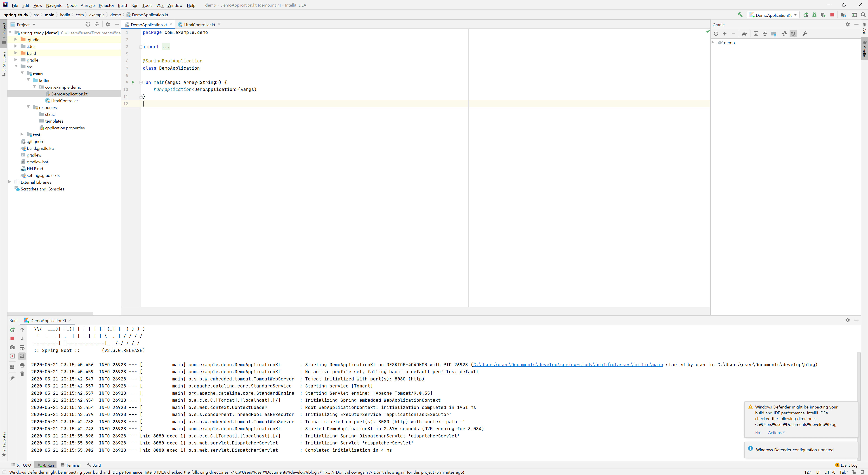This screenshot has height=475, width=868.
Task: Click the Search Everywhere magnifier icon
Action: [863, 15]
